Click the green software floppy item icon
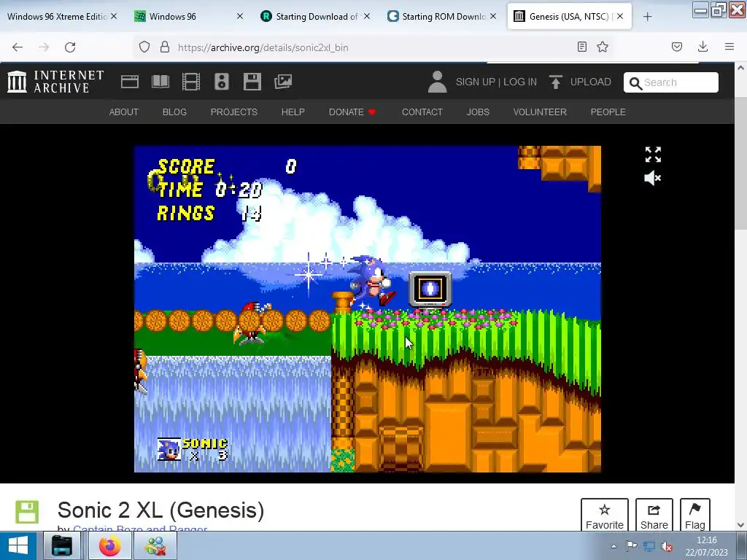 tap(27, 512)
